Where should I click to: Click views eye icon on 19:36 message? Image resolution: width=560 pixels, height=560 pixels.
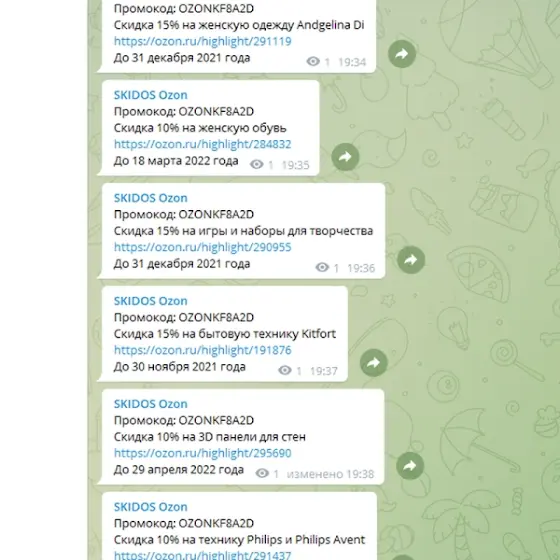(322, 267)
